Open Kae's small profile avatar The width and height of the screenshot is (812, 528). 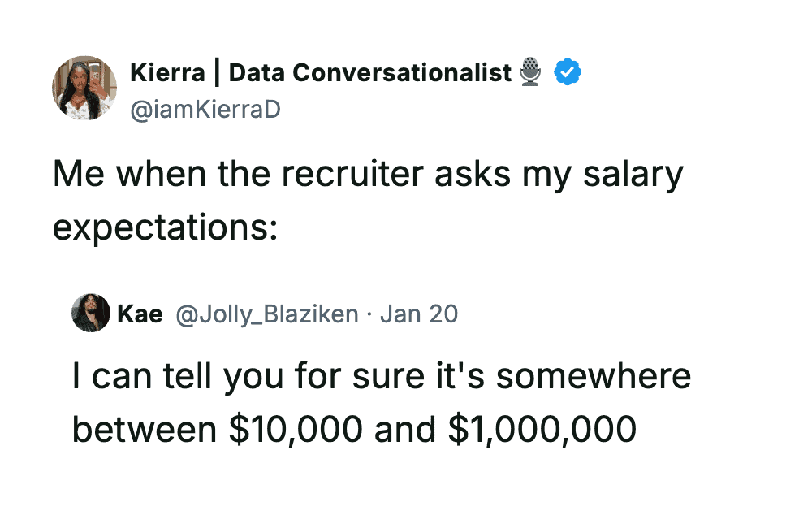tap(91, 314)
